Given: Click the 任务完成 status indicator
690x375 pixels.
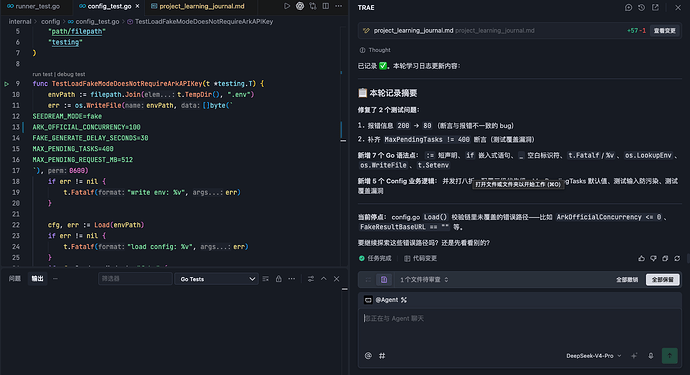Looking at the screenshot, I should tap(375, 258).
